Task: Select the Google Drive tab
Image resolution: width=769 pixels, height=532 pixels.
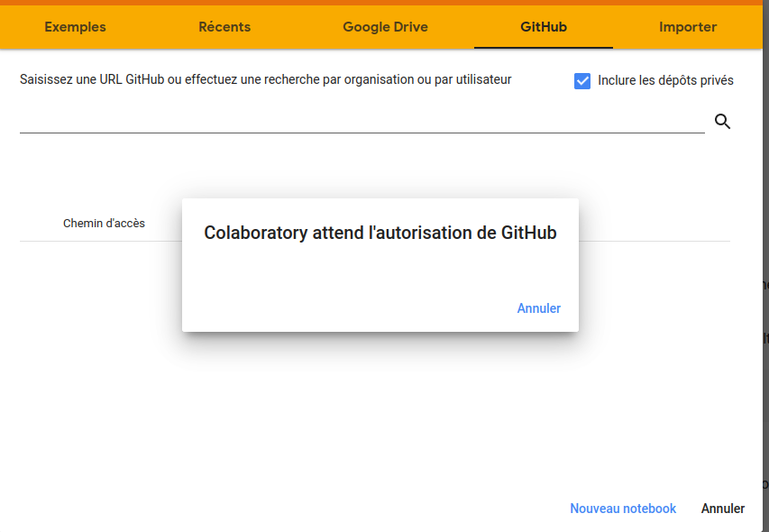Action: point(386,27)
